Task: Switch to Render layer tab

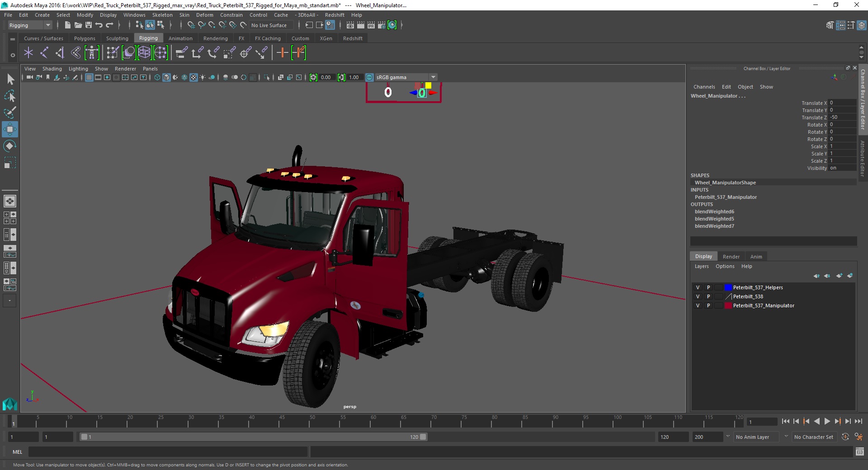Action: click(731, 257)
